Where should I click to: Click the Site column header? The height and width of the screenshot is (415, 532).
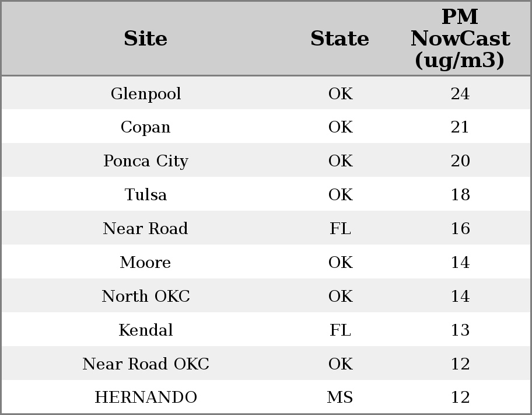(x=146, y=39)
